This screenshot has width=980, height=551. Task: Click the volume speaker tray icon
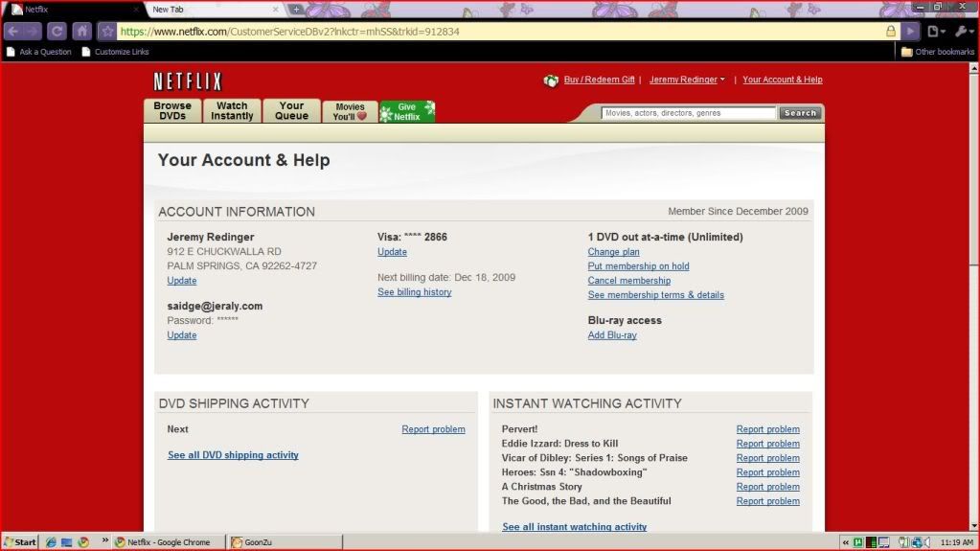(x=927, y=542)
